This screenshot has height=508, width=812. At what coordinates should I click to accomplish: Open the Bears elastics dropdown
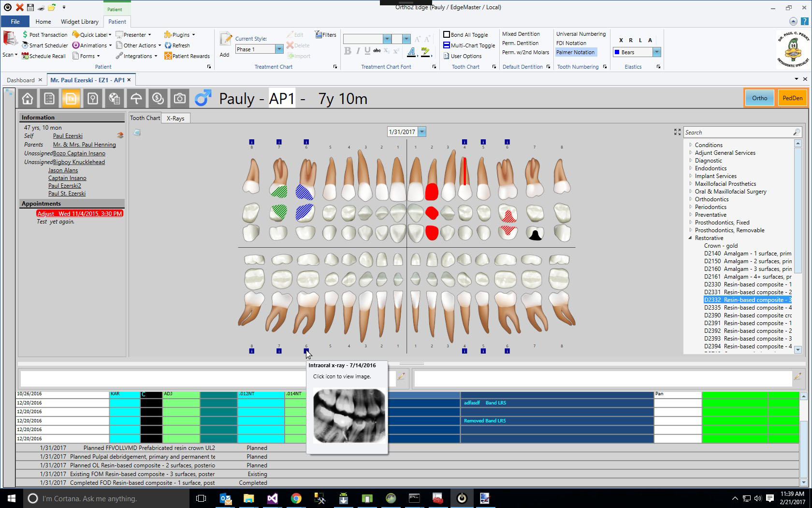(x=656, y=52)
